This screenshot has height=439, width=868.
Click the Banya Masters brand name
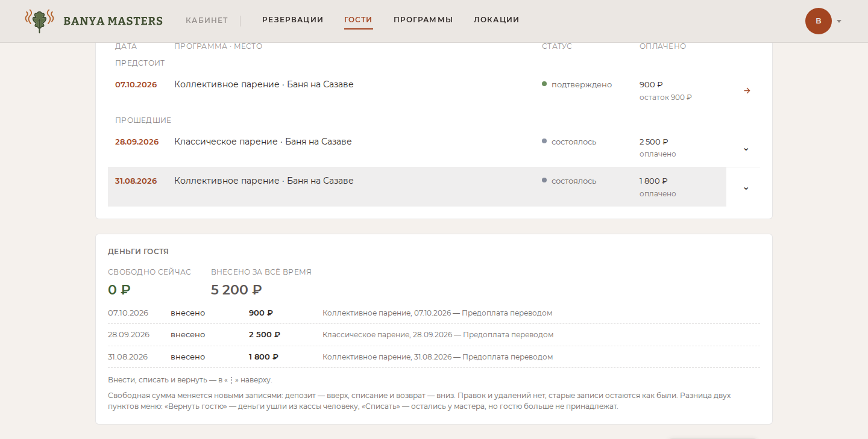pos(113,20)
